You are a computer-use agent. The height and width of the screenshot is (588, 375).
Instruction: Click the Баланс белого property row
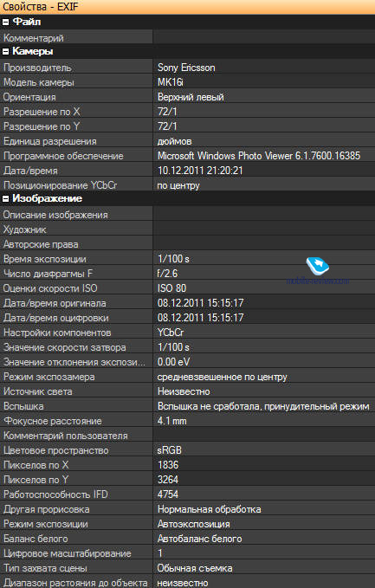187,539
